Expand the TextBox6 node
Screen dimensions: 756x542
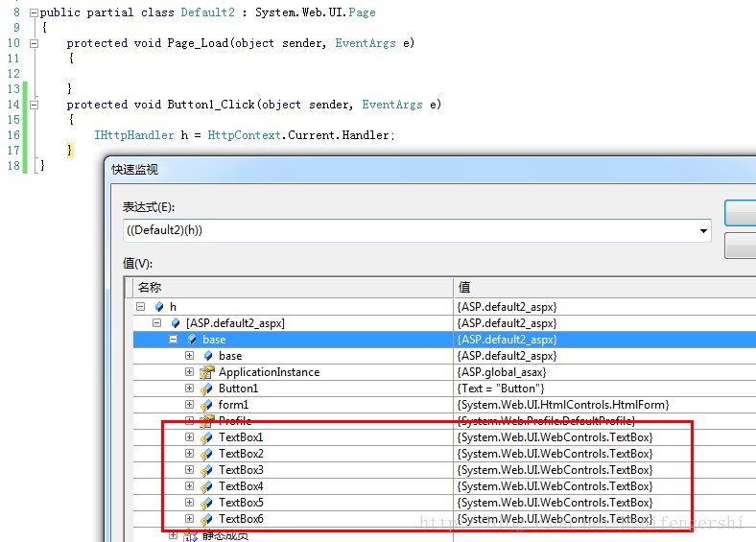click(x=190, y=519)
